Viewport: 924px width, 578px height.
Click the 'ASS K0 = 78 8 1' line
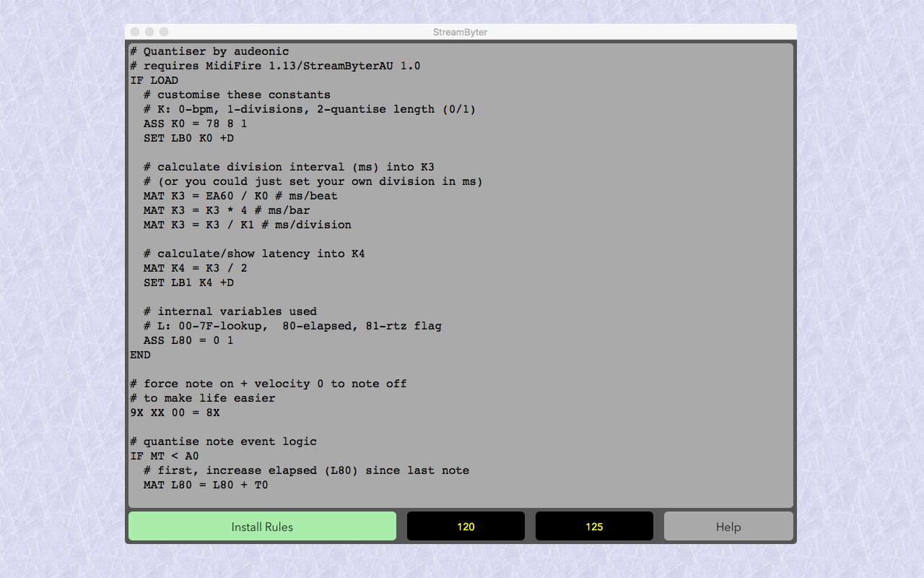pos(195,124)
